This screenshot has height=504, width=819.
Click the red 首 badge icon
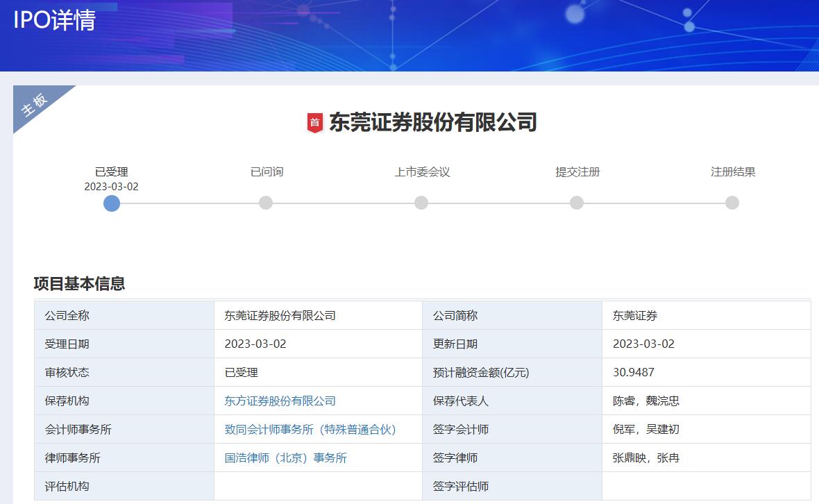pos(315,123)
